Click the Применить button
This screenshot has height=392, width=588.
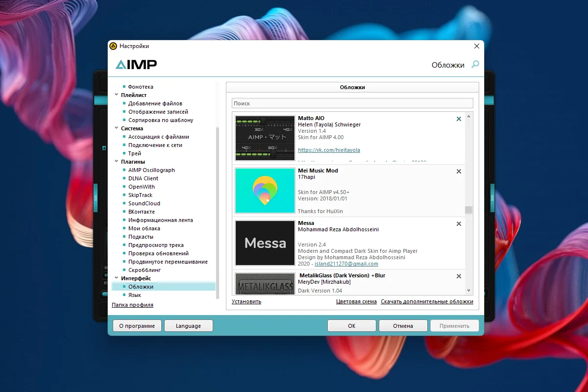pyautogui.click(x=454, y=326)
